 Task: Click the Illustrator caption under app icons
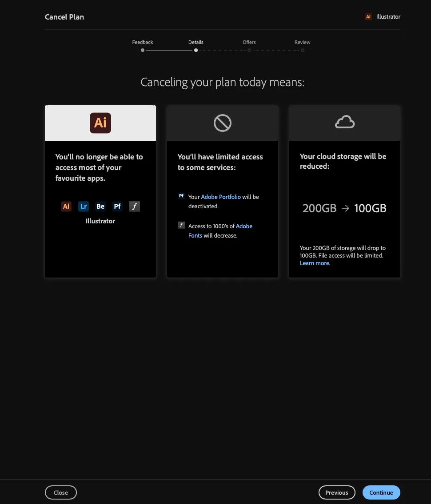[x=100, y=221]
